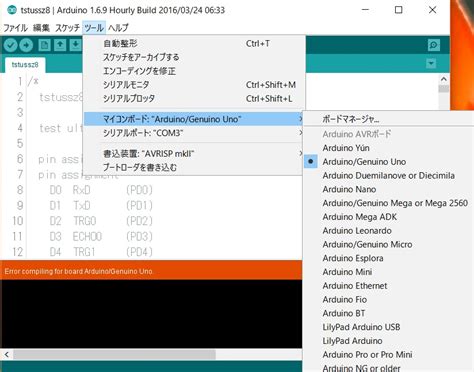Click line 12 code 'D4 TRG1'
The width and height of the screenshot is (474, 372).
(x=73, y=252)
